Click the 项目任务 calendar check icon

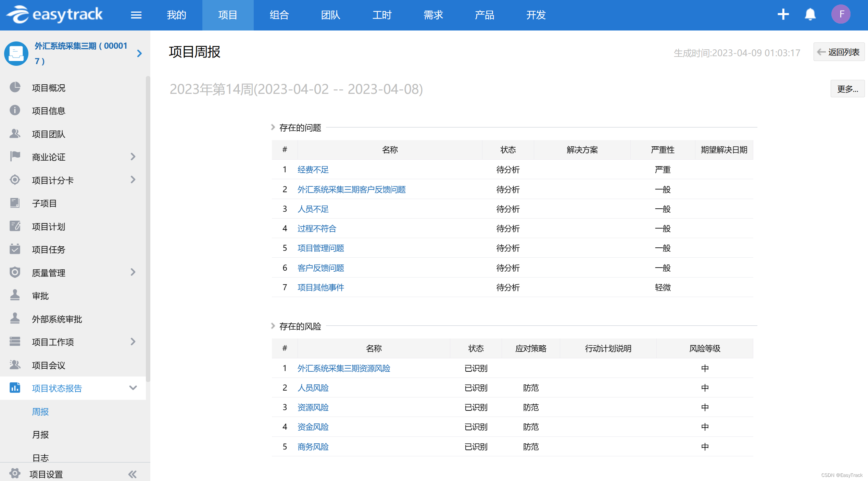[x=15, y=249]
